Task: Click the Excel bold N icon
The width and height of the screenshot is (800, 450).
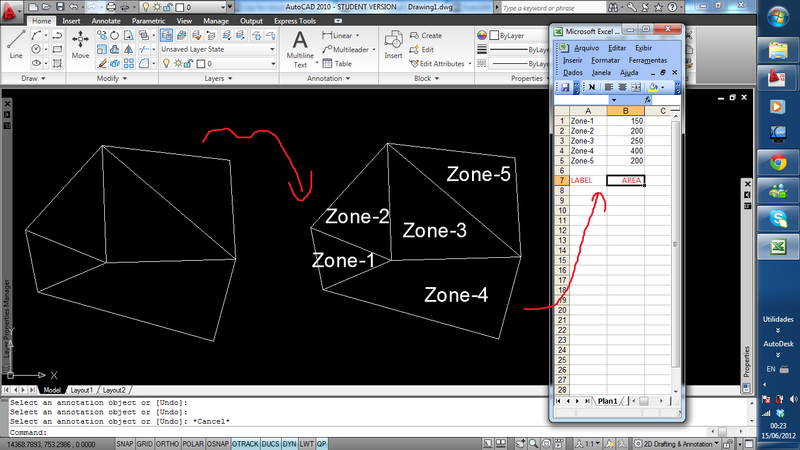Action: coord(592,87)
